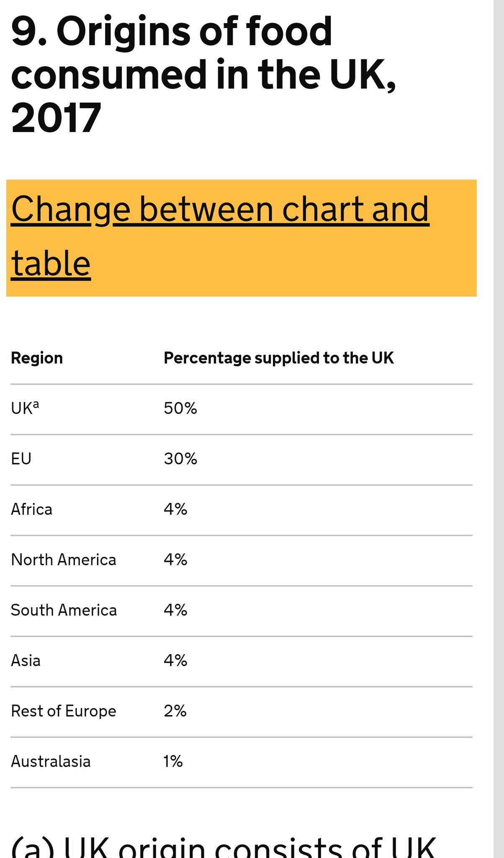Select the Region column header
The width and height of the screenshot is (504, 858).
click(37, 358)
